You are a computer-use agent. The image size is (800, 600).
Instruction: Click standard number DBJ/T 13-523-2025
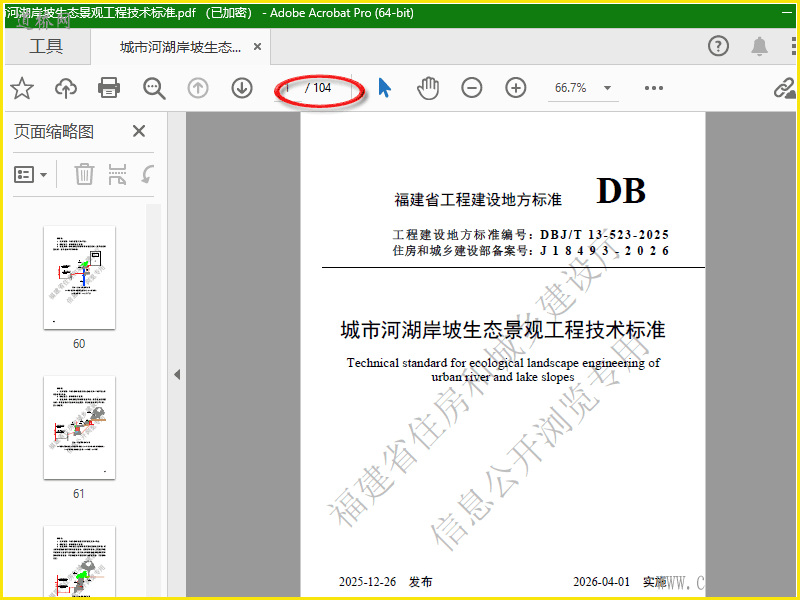click(x=605, y=235)
